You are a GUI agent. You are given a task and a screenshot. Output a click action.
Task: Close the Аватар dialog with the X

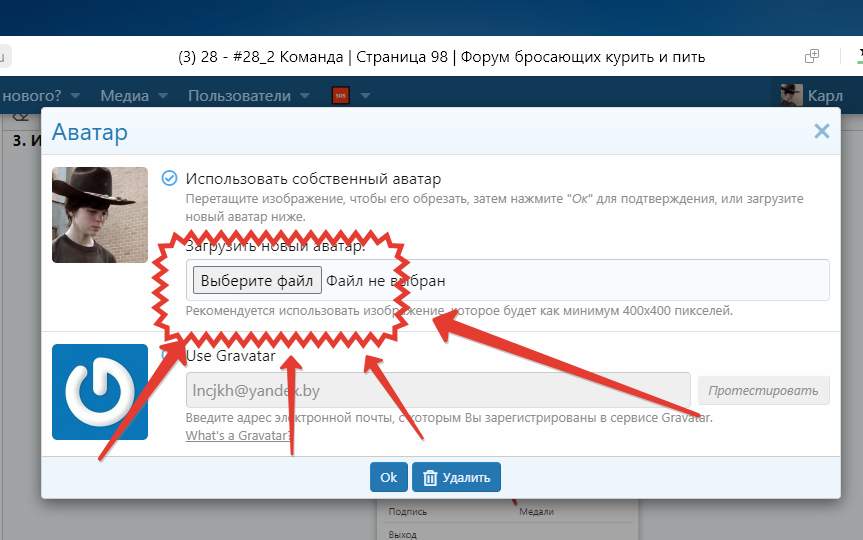[821, 131]
